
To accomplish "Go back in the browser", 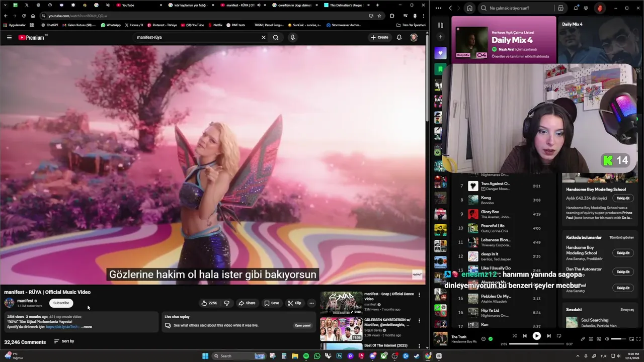I will click(6, 16).
